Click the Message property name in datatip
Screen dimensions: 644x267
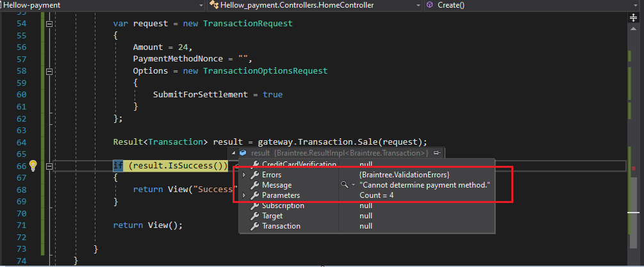pyautogui.click(x=277, y=186)
